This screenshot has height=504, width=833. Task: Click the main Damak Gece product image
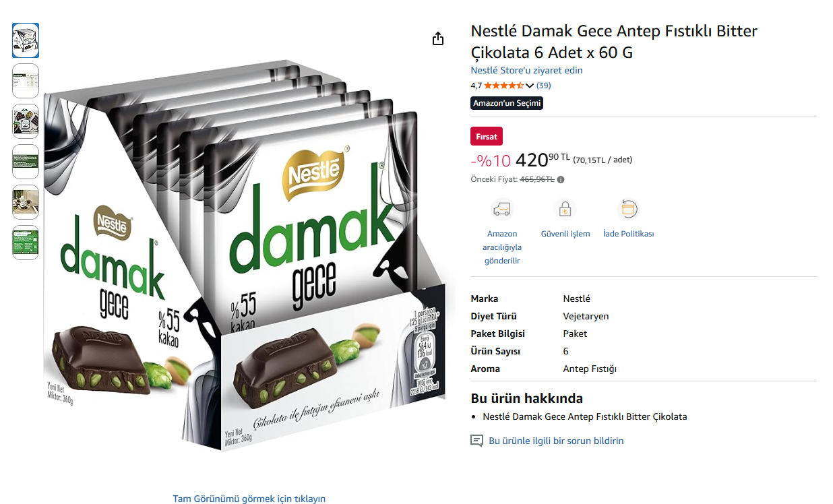[x=244, y=256]
